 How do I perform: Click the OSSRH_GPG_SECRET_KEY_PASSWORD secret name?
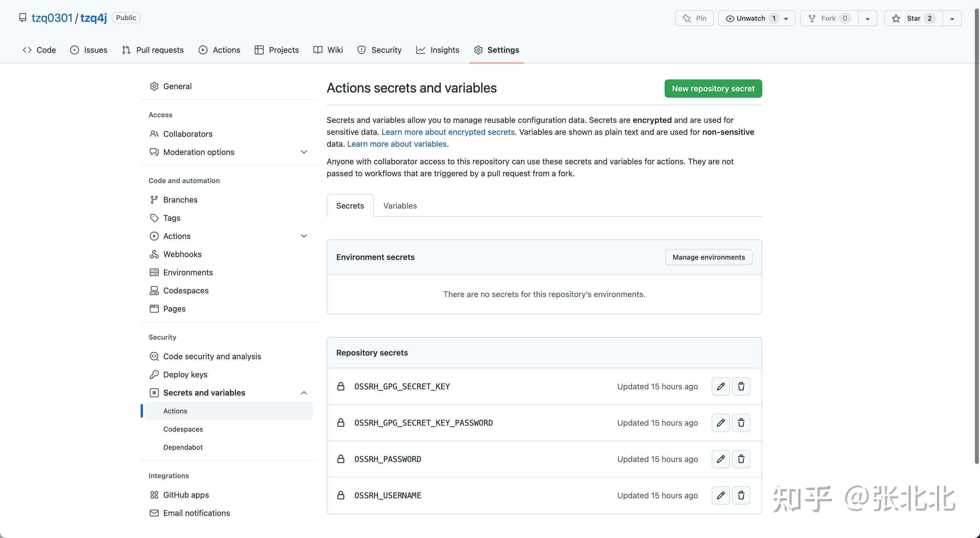(423, 423)
